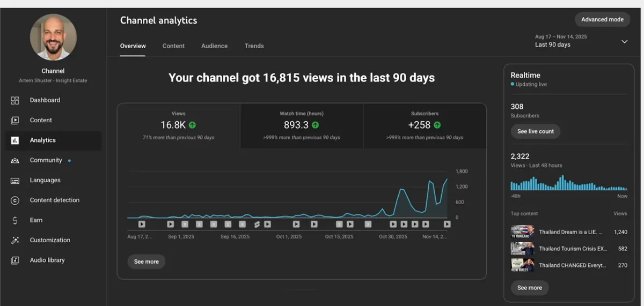Click the "Artem Shuster - Insight Estate" channel name
This screenshot has width=644, height=306.
coord(53,80)
